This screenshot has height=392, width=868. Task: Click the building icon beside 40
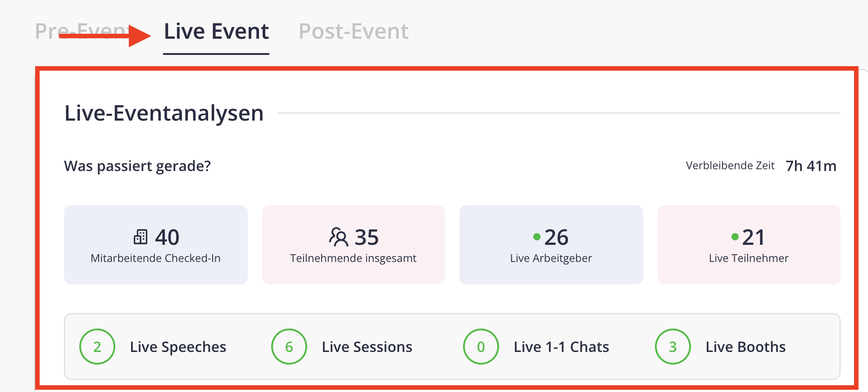(141, 237)
